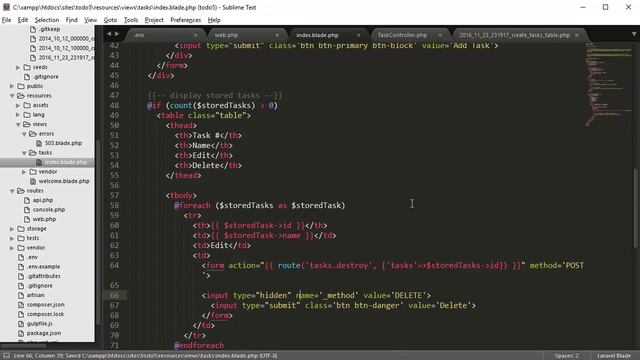Click the index.blade.php file icon in sidebar
Viewport: 640px width, 360px height.
[39, 162]
